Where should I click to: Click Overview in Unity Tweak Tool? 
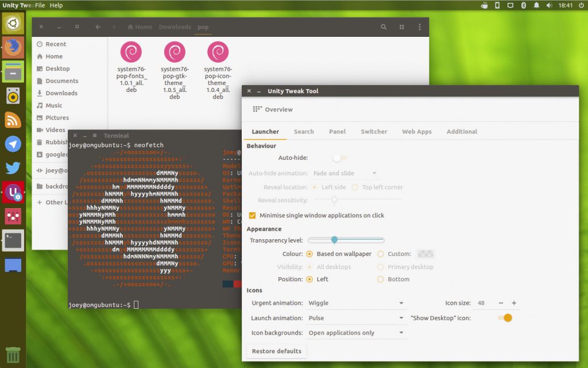[x=278, y=109]
